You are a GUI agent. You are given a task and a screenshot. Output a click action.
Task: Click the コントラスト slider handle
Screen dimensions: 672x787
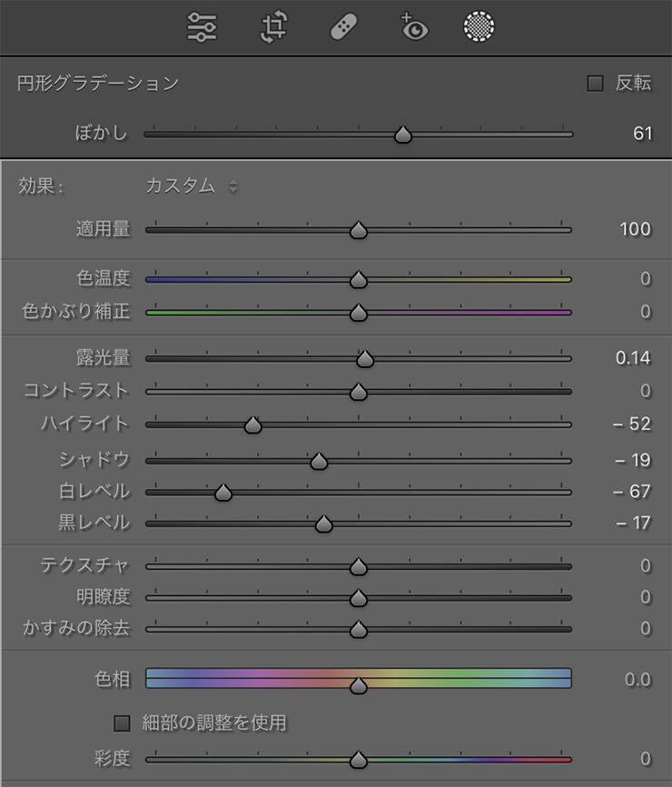click(359, 392)
